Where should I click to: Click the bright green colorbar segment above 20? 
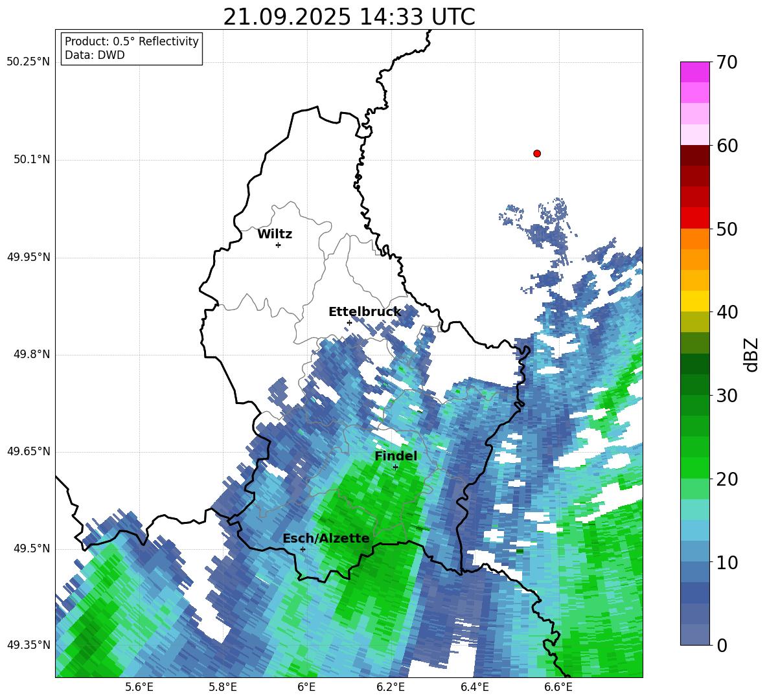coord(694,468)
